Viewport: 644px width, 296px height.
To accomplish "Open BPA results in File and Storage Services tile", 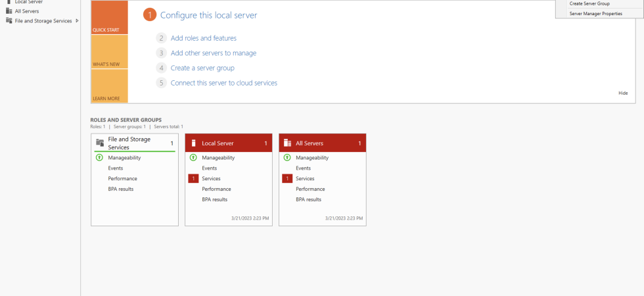I will pos(121,189).
